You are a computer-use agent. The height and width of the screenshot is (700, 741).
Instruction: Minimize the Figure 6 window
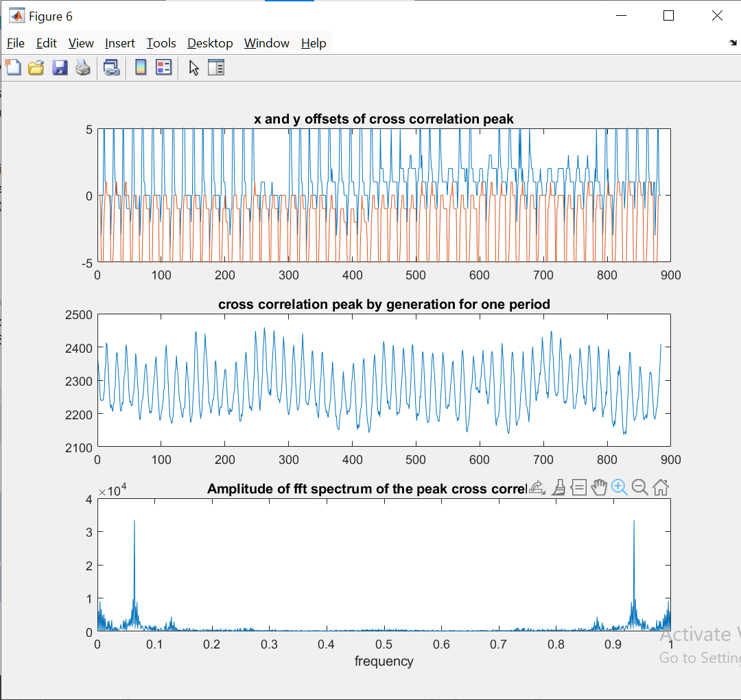(x=622, y=16)
